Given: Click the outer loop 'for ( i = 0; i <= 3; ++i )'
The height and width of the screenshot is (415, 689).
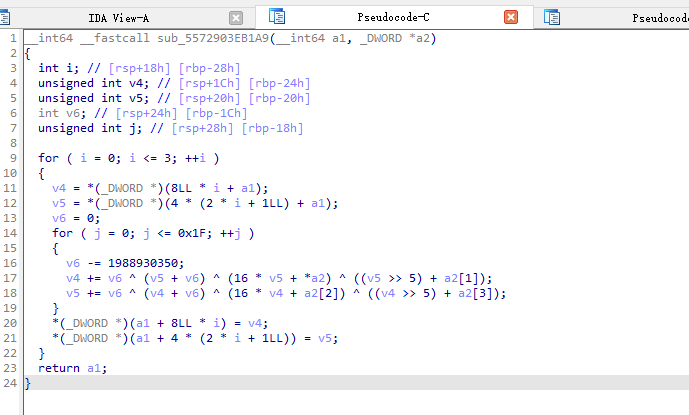Looking at the screenshot, I should (x=129, y=158).
